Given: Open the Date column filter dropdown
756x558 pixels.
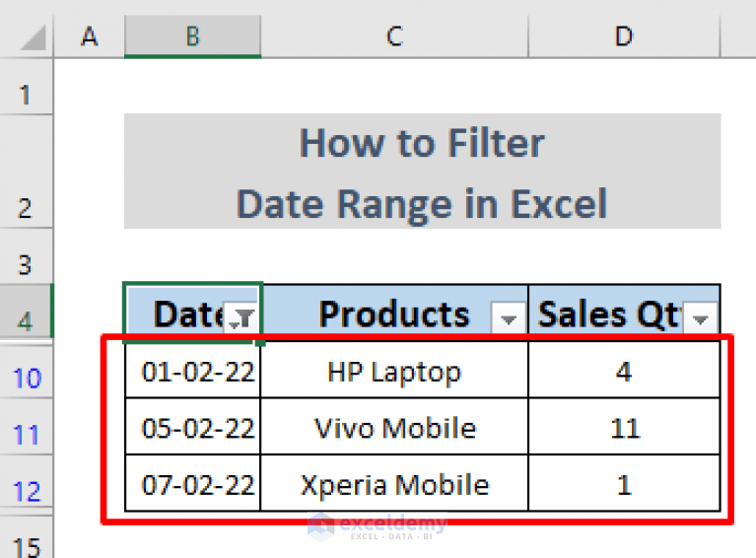Looking at the screenshot, I should tap(241, 318).
